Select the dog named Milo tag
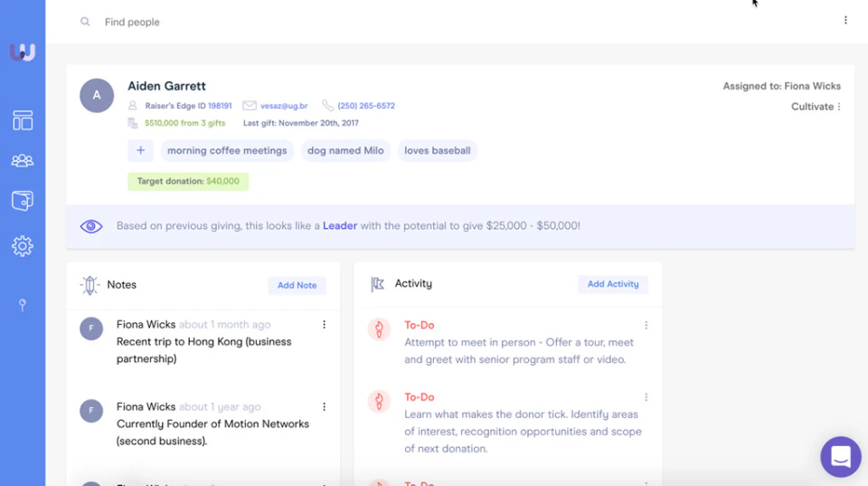 345,151
